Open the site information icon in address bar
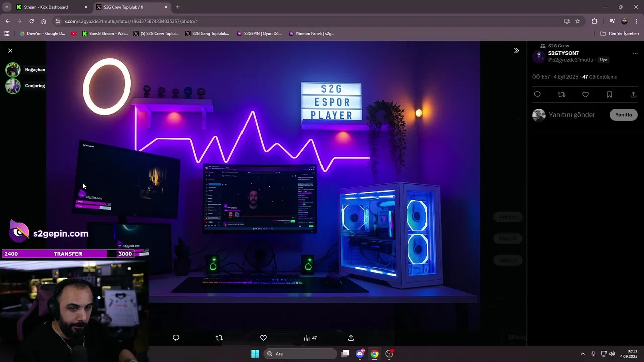This screenshot has height=362, width=644. [58, 21]
